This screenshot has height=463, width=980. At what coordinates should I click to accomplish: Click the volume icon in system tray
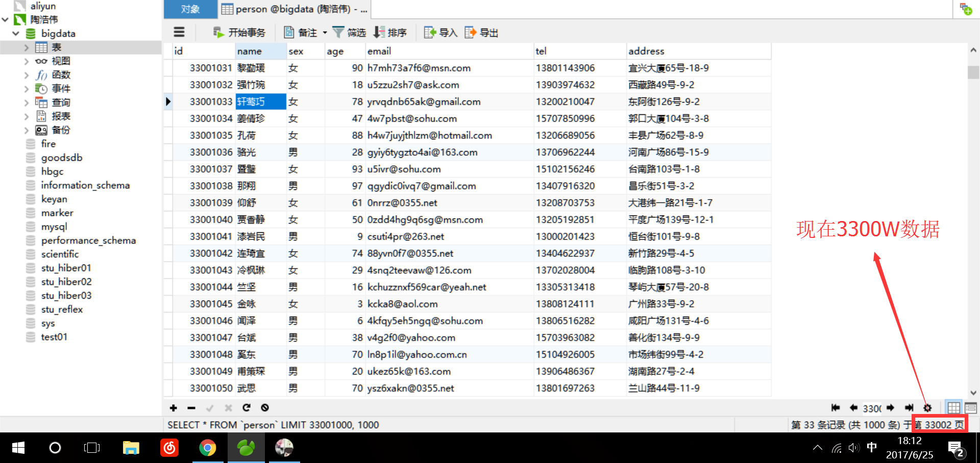853,448
